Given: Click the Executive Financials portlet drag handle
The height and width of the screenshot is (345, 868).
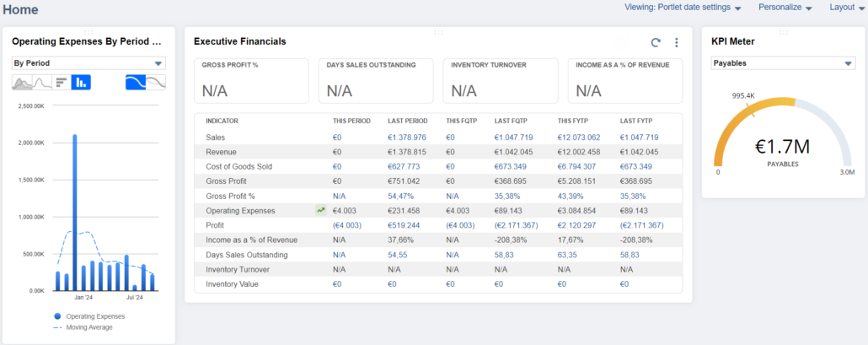Looking at the screenshot, I should click(438, 32).
